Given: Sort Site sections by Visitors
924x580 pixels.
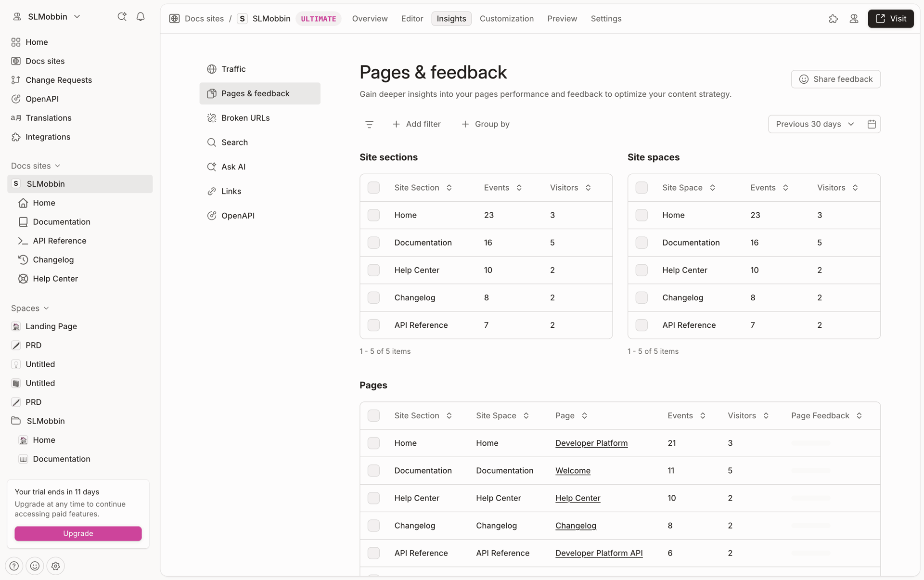Looking at the screenshot, I should point(570,188).
